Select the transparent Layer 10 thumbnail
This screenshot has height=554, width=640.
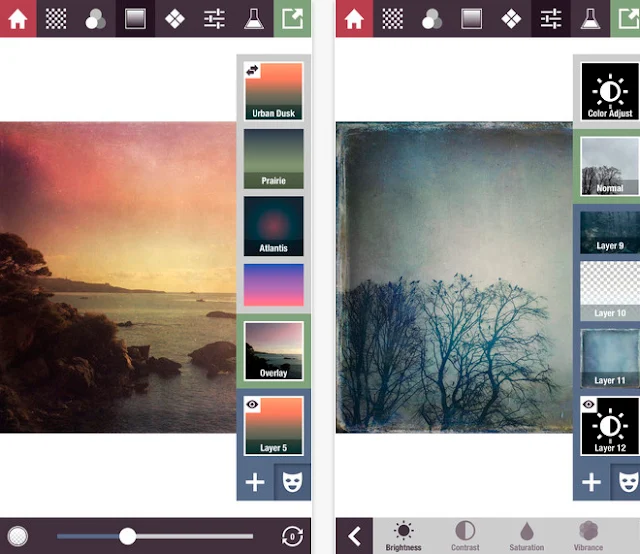click(610, 291)
